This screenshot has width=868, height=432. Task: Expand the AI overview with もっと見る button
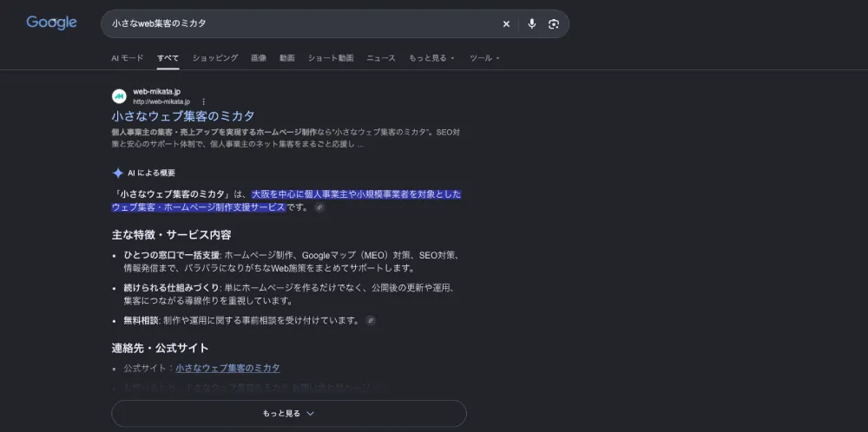pyautogui.click(x=289, y=413)
